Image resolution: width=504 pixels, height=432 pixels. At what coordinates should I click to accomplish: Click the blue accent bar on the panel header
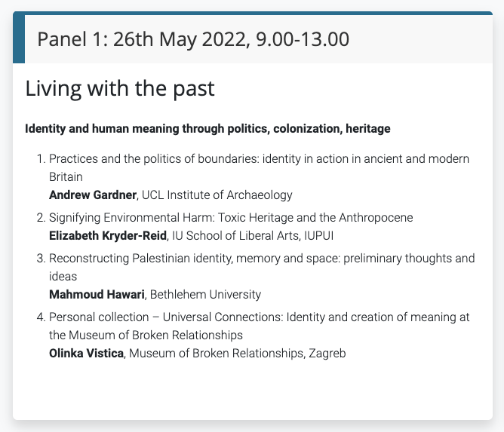pos(19,38)
